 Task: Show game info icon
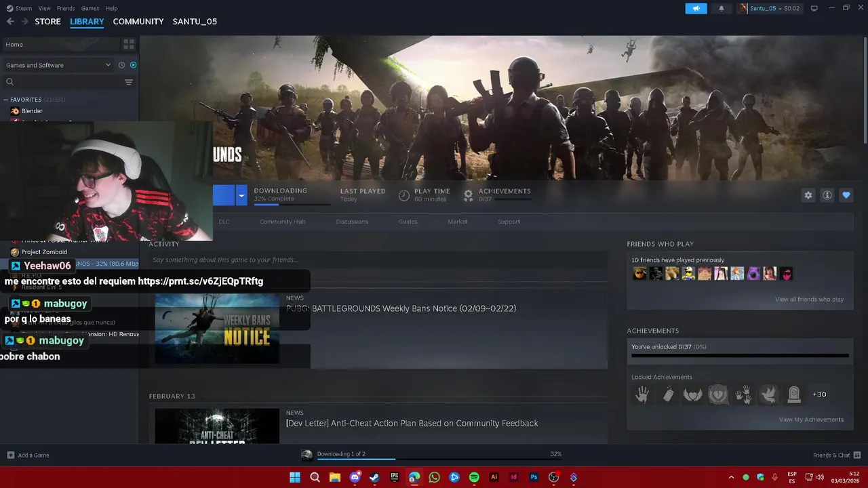tap(827, 195)
